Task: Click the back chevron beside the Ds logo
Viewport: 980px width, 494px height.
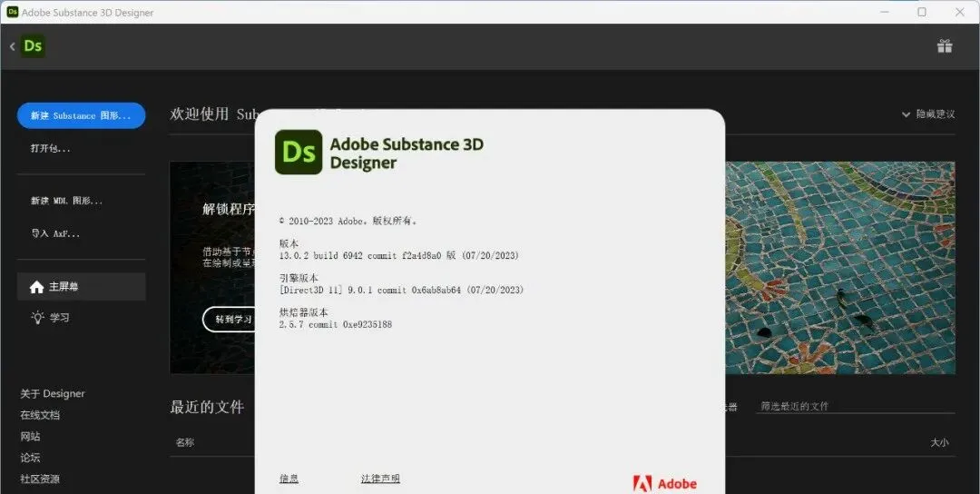Action: point(12,46)
